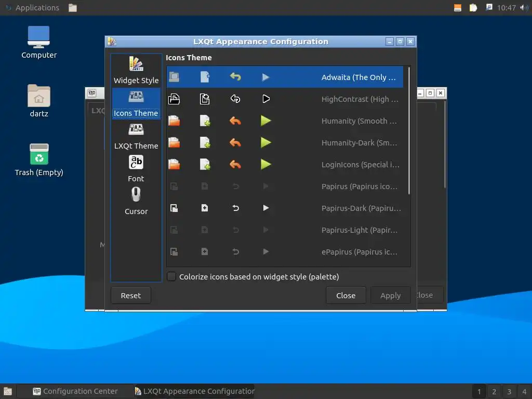Screen dimensions: 532x399
Task: Open the Font settings icon
Action: click(x=136, y=162)
